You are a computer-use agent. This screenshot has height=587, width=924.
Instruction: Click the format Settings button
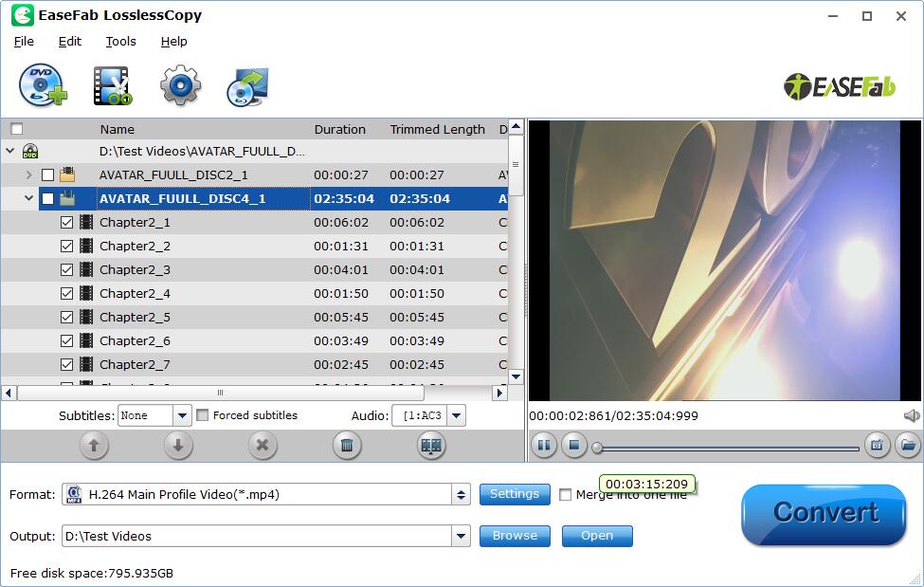pyautogui.click(x=515, y=494)
